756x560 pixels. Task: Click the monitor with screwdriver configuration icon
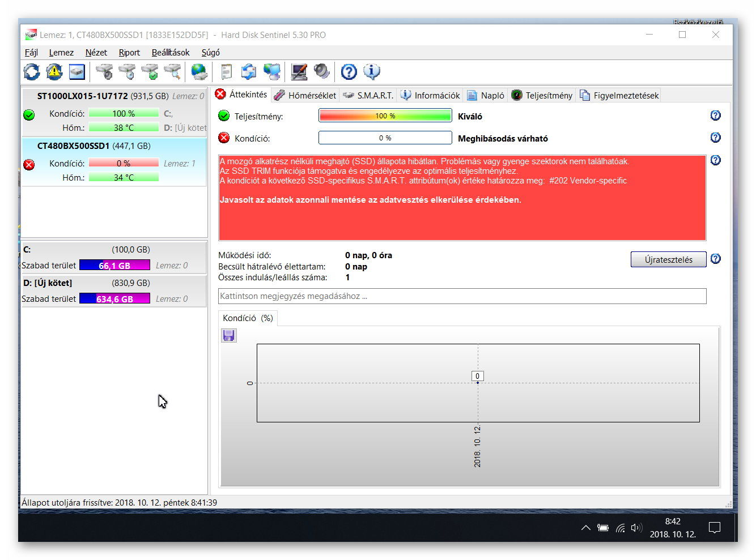coord(299,72)
